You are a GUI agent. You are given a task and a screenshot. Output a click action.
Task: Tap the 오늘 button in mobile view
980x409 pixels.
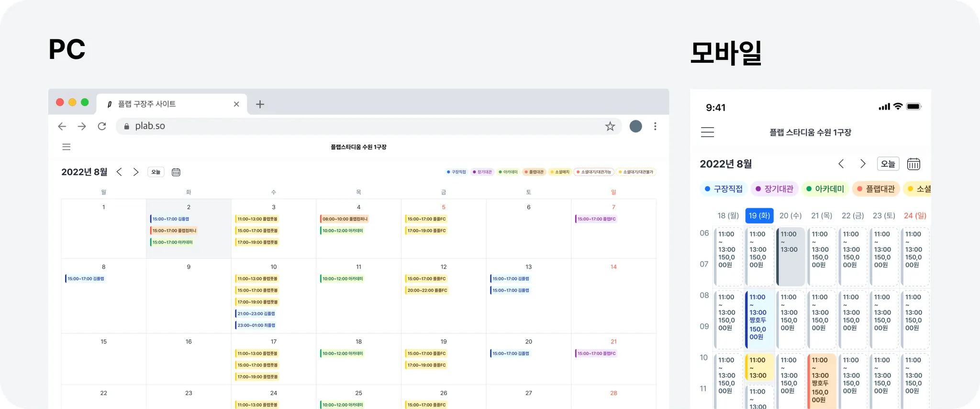pos(888,164)
